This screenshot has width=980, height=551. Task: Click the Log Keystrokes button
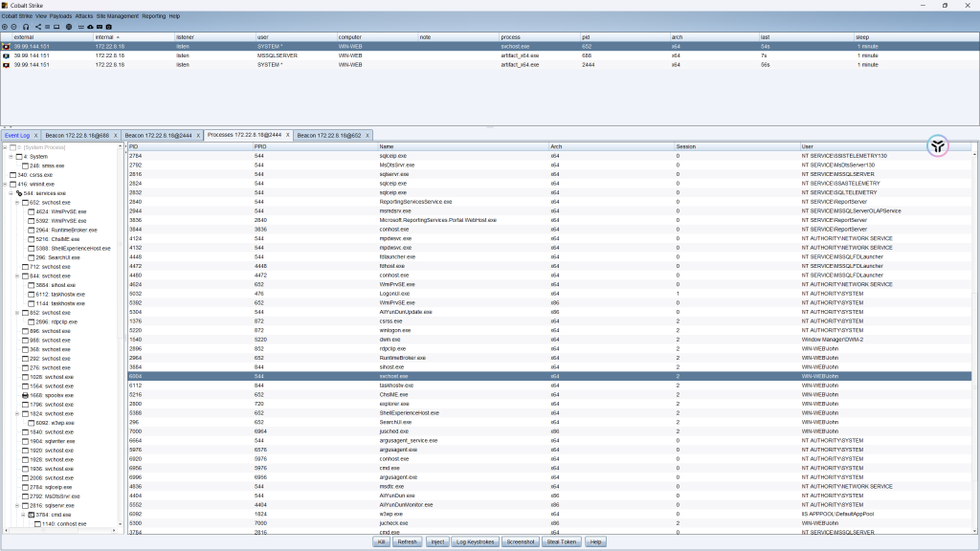(475, 541)
